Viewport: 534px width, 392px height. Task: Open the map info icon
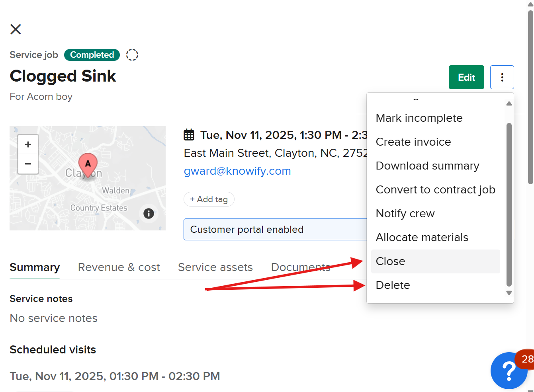[x=149, y=214]
